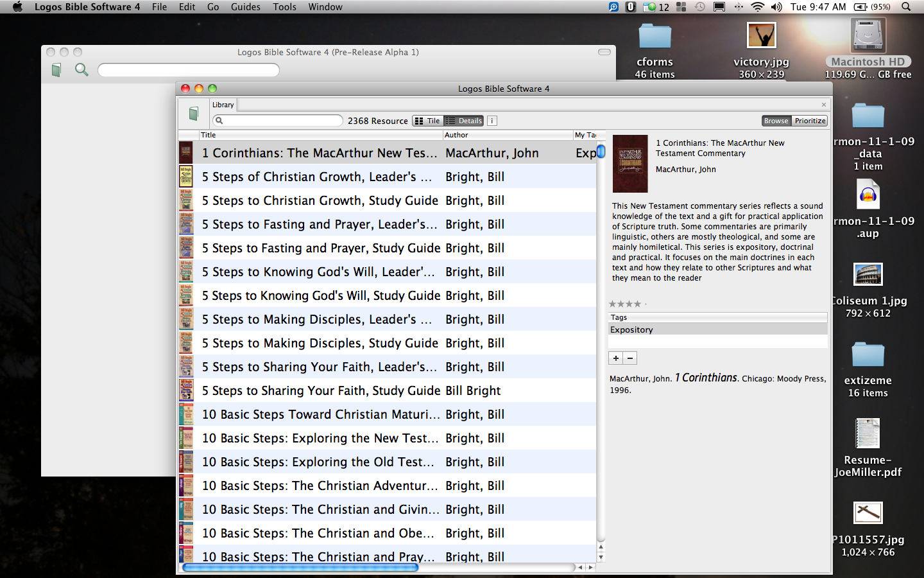Click the scroll down arrow of library list
The height and width of the screenshot is (578, 924).
(x=601, y=557)
